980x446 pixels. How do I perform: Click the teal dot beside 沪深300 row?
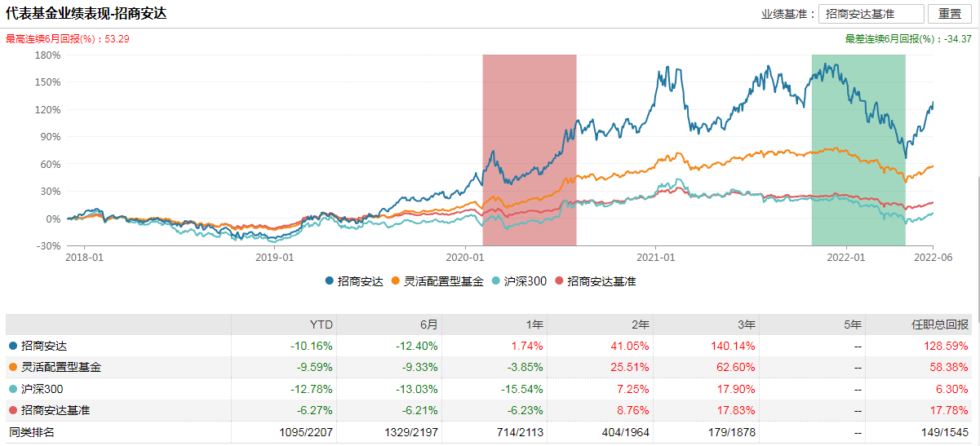(x=12, y=389)
